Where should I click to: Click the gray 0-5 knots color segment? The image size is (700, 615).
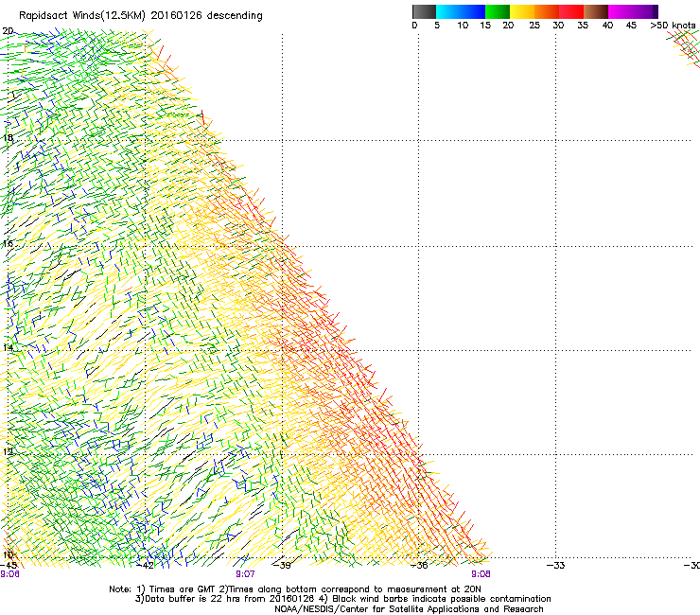(424, 11)
